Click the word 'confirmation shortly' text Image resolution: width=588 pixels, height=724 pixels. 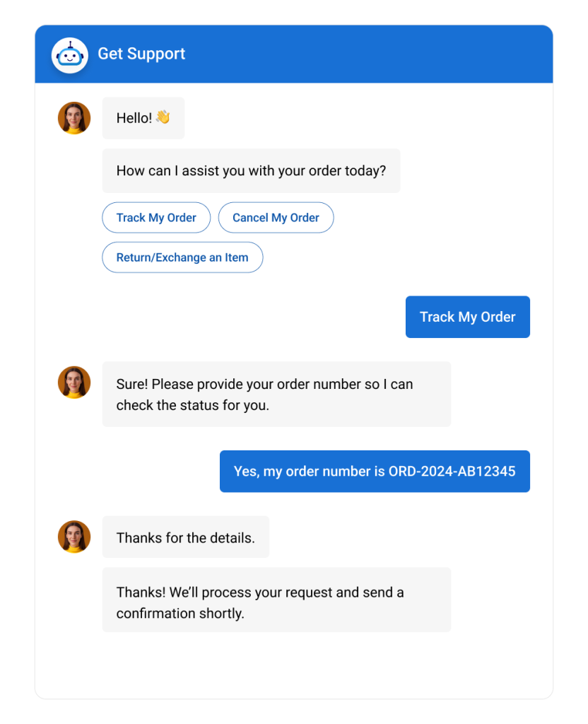(180, 613)
